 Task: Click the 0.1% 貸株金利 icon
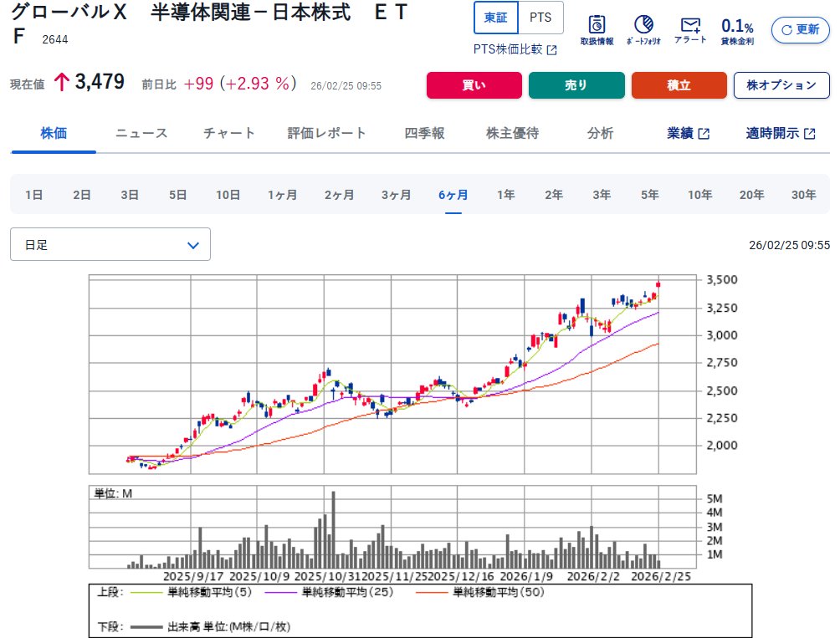click(737, 29)
